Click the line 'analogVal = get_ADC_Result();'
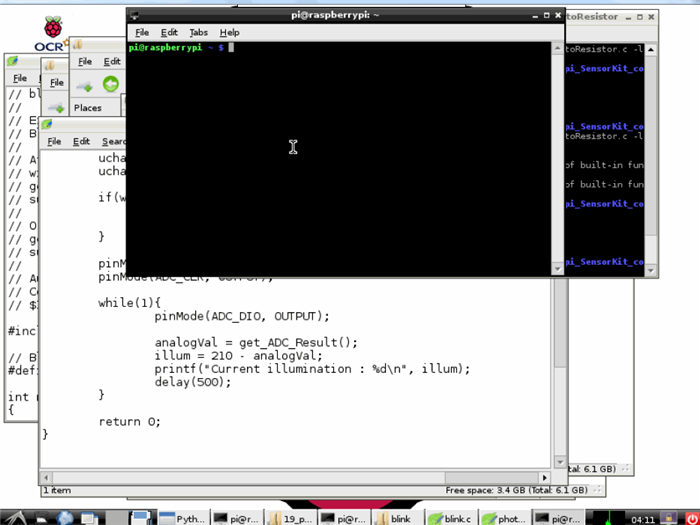The image size is (700, 525). click(x=256, y=342)
